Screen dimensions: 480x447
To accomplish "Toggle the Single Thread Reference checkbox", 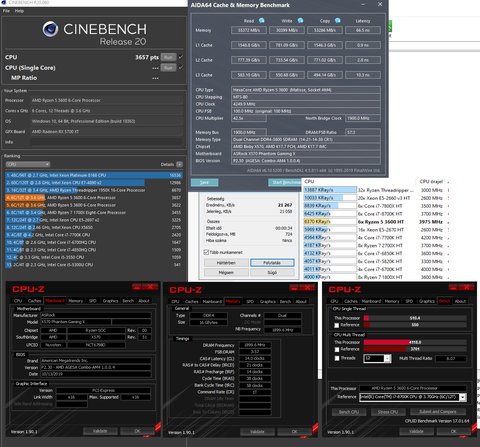I will coord(337,325).
